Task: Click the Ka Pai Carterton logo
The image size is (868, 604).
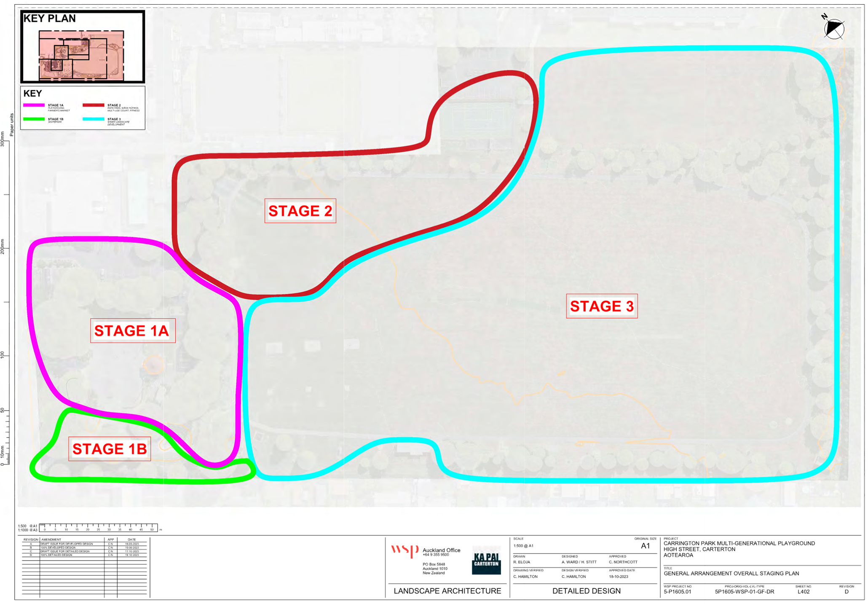Action: [x=486, y=560]
